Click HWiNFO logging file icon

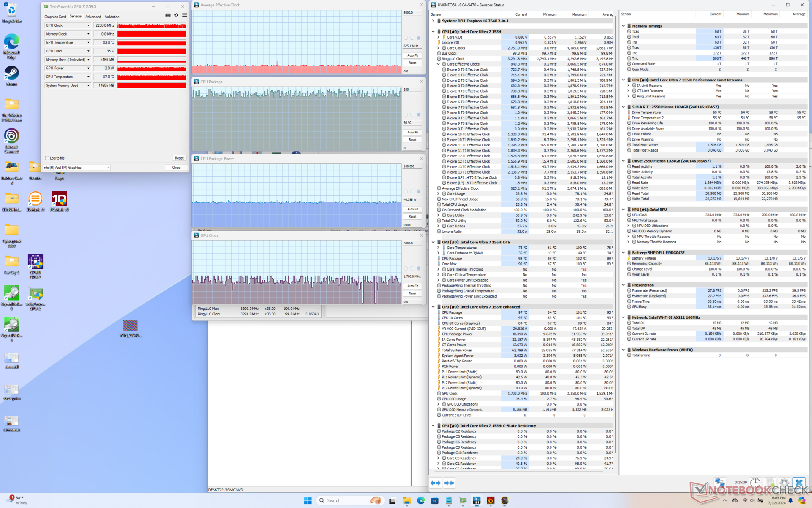pyautogui.click(x=770, y=483)
